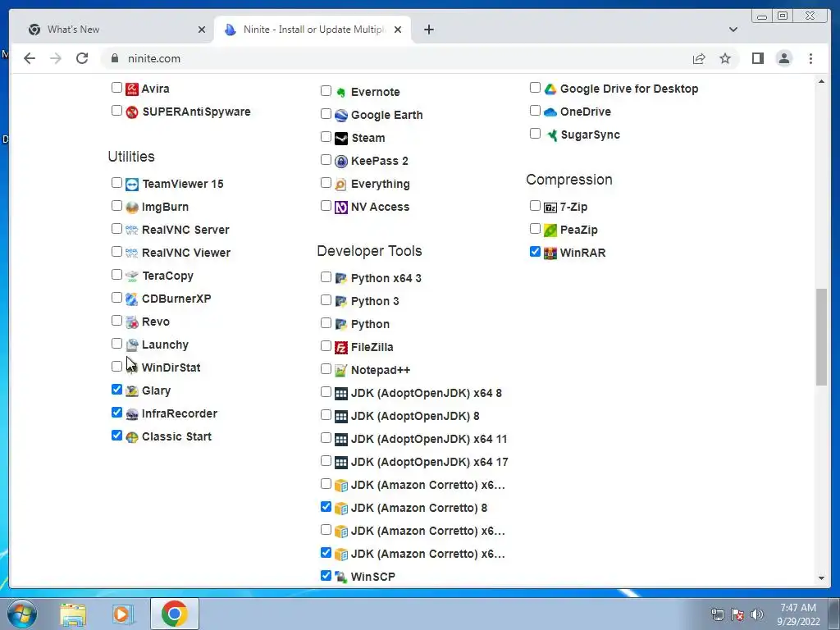Click the ImgBurn disc icon
The width and height of the screenshot is (840, 630).
[132, 208]
